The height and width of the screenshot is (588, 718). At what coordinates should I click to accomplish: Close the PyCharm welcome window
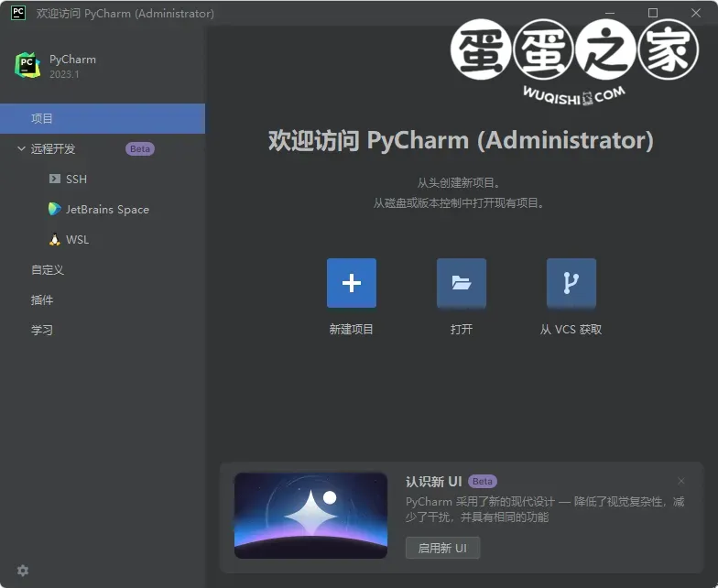click(696, 13)
